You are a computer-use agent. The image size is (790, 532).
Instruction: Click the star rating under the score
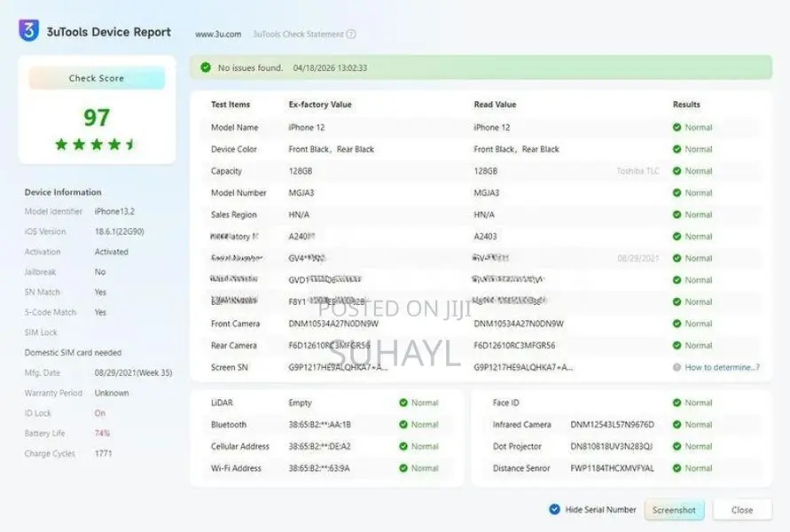[x=96, y=145]
